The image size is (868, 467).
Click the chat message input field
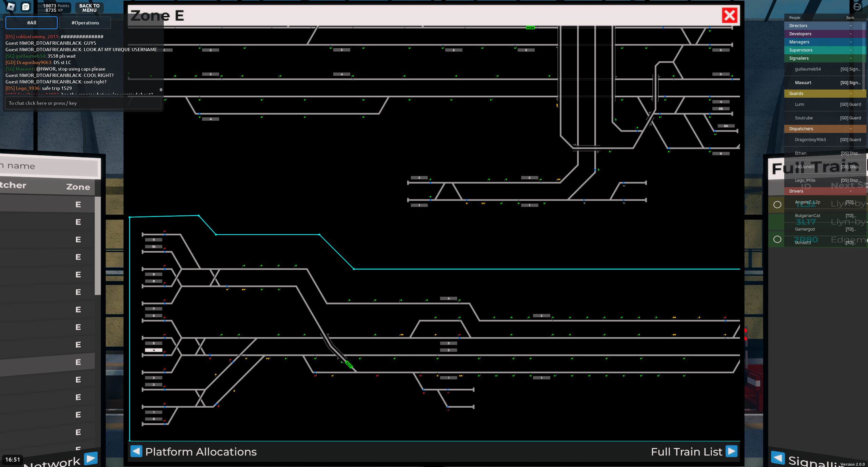[83, 103]
